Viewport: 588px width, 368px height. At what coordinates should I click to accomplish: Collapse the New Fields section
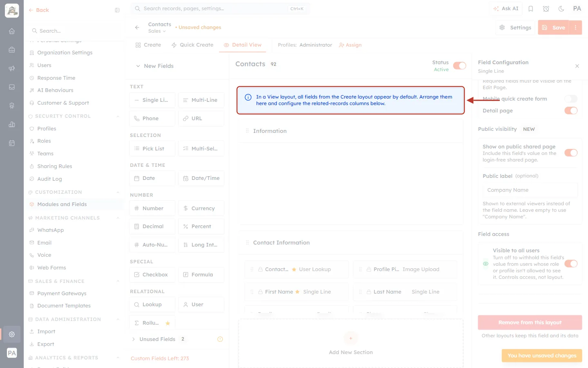pyautogui.click(x=138, y=66)
